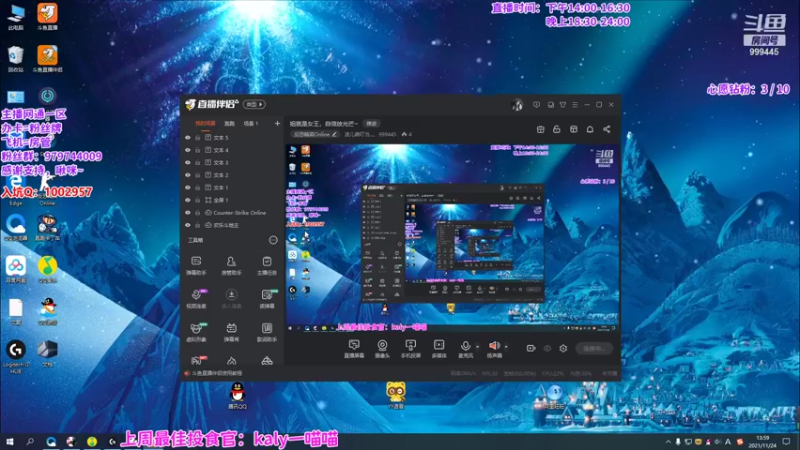Open the notification bell icon
This screenshot has width=800, height=450.
[590, 129]
